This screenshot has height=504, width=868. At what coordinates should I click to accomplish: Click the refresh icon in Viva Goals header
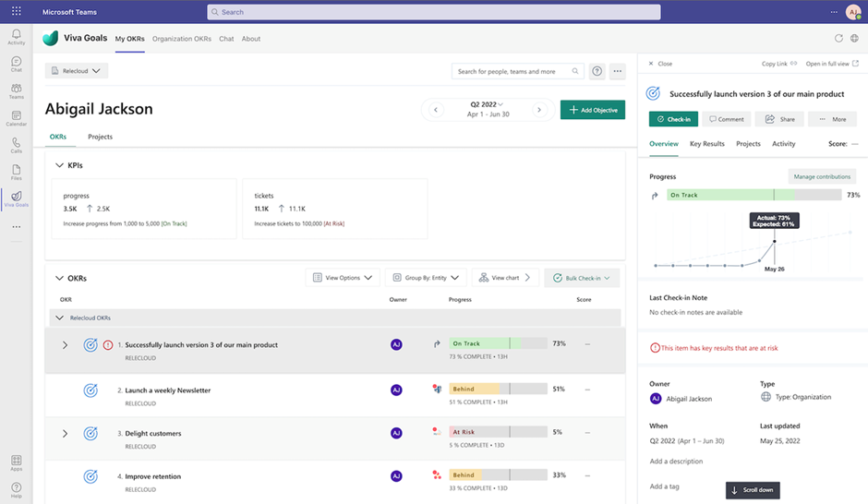point(838,39)
